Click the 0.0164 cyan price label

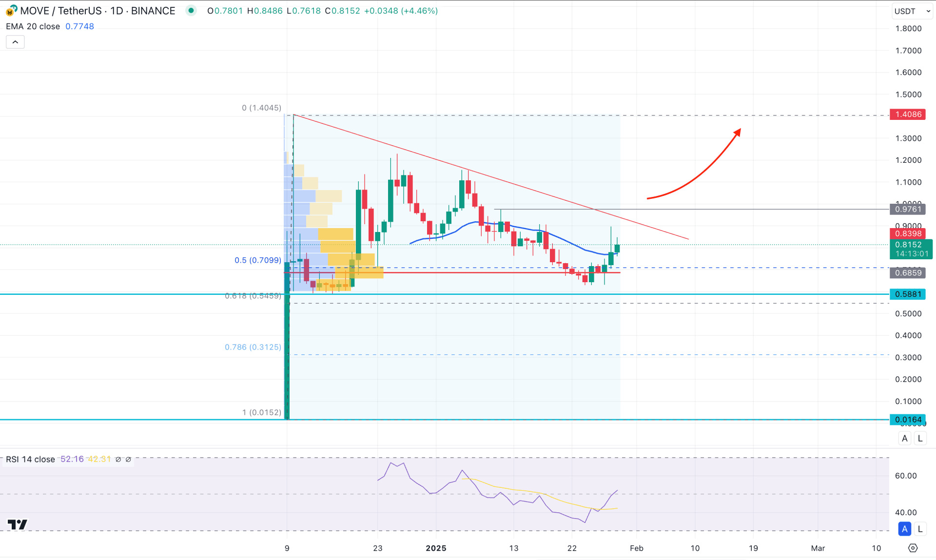[x=908, y=420]
